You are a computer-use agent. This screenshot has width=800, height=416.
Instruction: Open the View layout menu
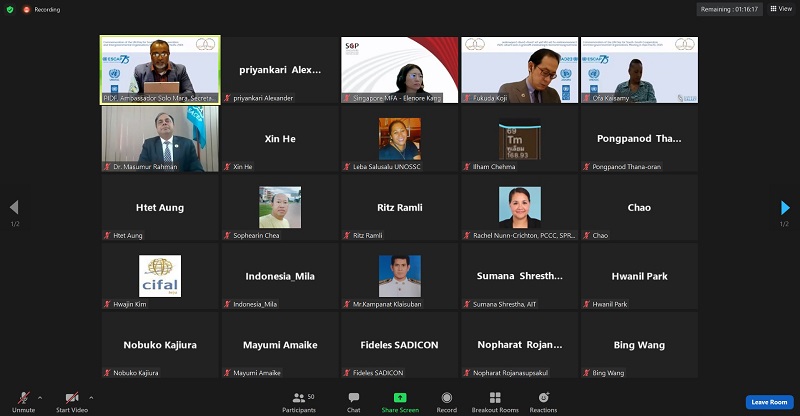click(x=781, y=9)
